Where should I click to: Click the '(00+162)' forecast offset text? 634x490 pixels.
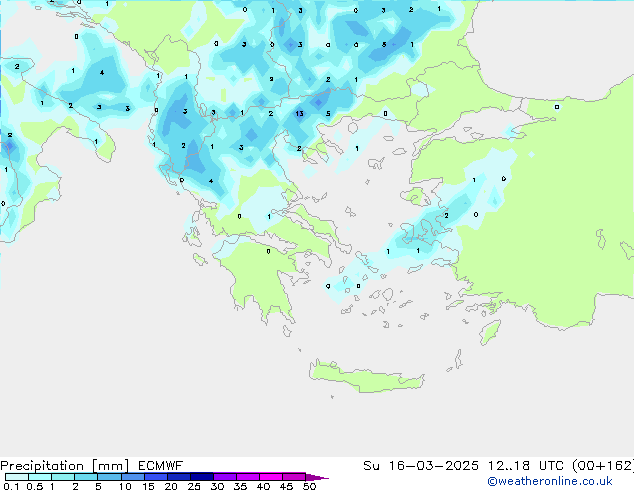point(603,466)
